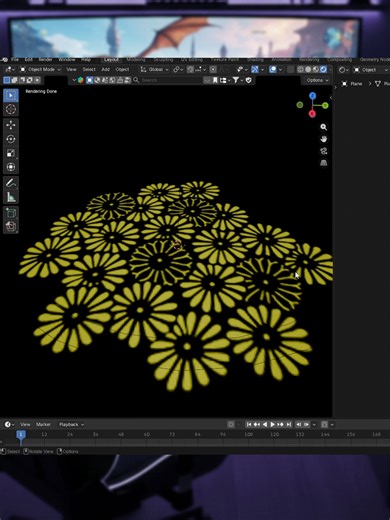Click the green Y axis gizmo ball

(325, 105)
